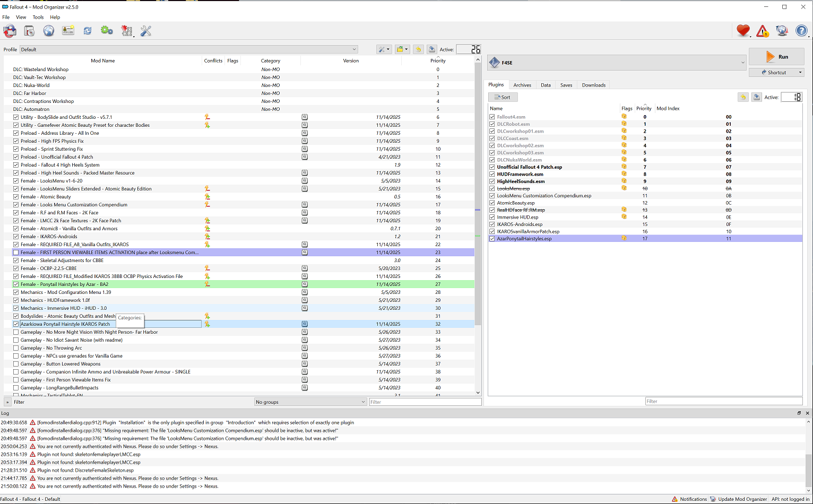Uncheck AtomicBeauty.esp plugin
The width and height of the screenshot is (813, 504).
pos(492,203)
